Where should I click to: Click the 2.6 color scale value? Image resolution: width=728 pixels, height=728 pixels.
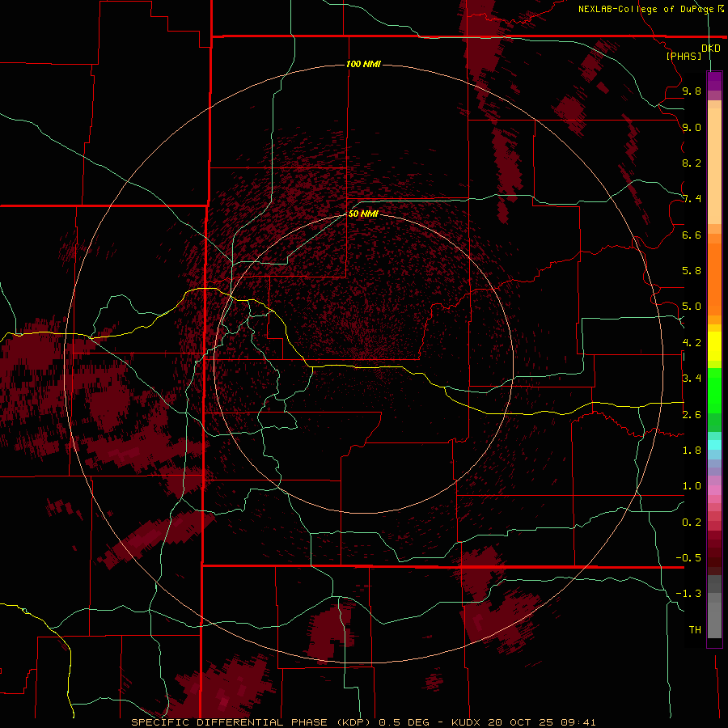pyautogui.click(x=692, y=415)
